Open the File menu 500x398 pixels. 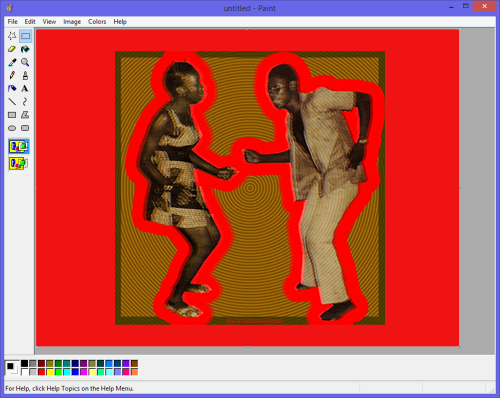[x=13, y=22]
